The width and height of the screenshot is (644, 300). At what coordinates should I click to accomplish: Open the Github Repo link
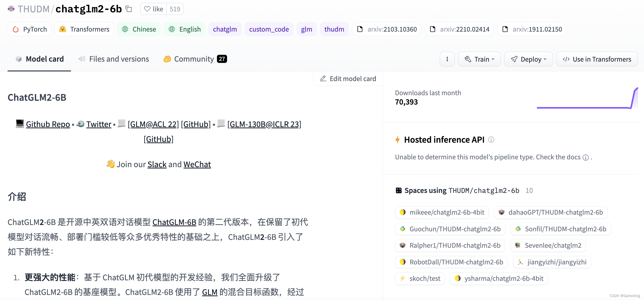pyautogui.click(x=48, y=124)
